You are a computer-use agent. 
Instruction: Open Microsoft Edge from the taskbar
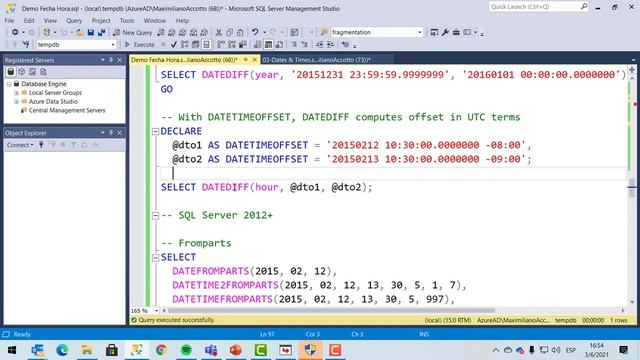62,350
